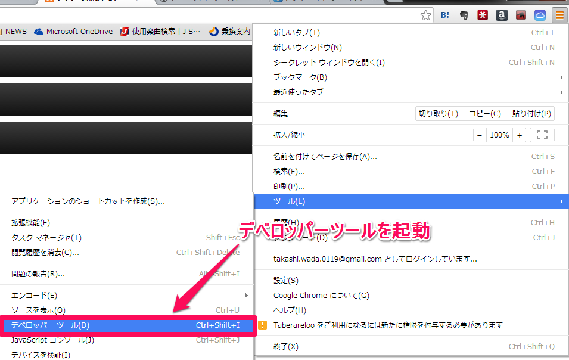
Task: Expand the highlighted ツール(L) tools submenu
Action: (411, 201)
